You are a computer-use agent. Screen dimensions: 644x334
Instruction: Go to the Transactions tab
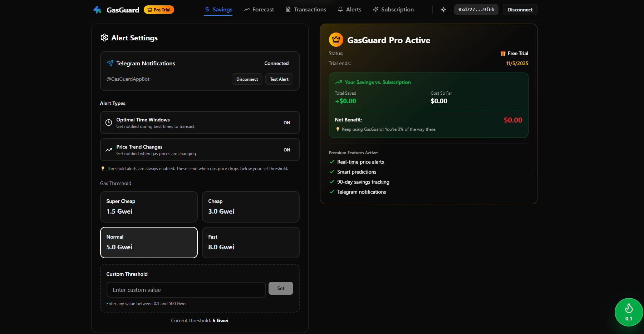click(306, 10)
